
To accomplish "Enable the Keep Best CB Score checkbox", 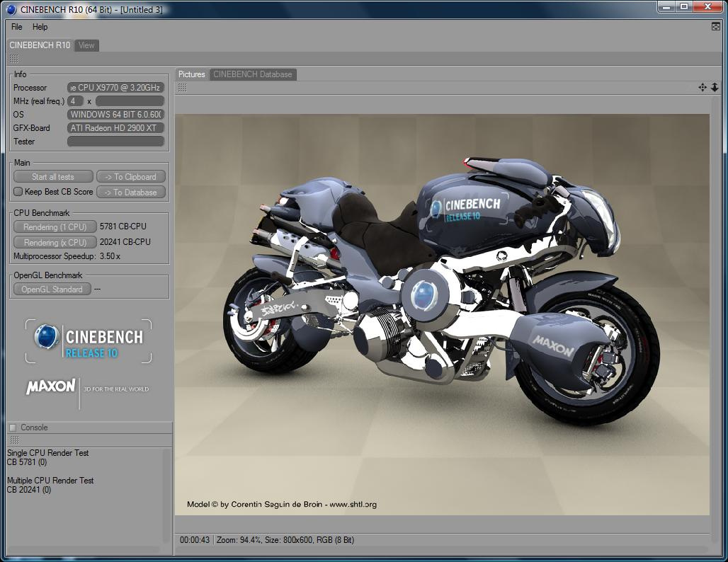I will pos(18,192).
